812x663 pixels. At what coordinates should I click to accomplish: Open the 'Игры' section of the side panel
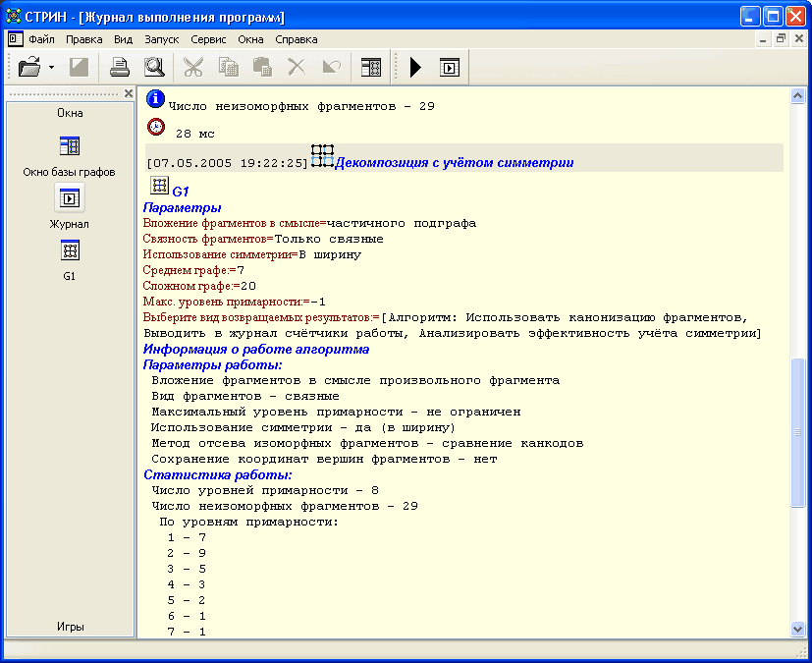click(70, 627)
